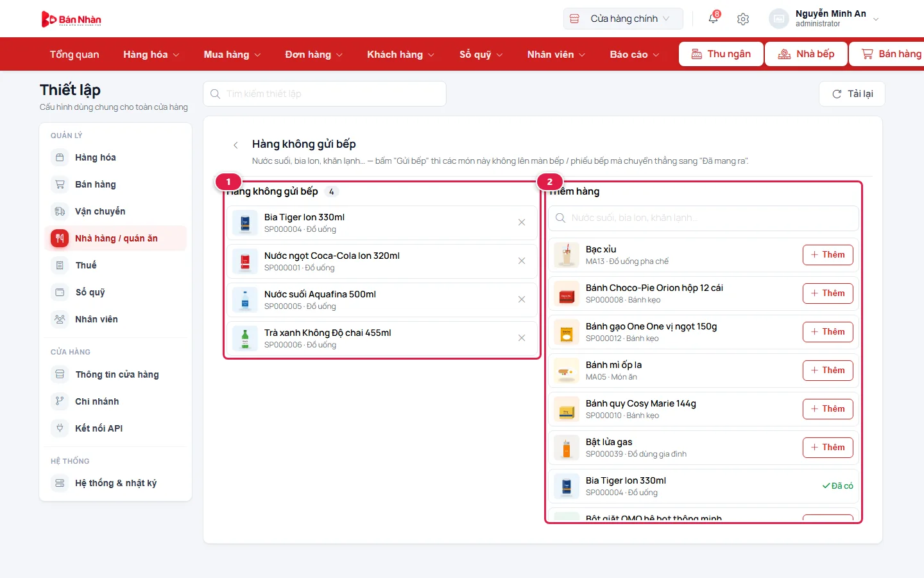
Task: Remove Nước suối Aquafina 500ml from the list
Action: tap(522, 299)
